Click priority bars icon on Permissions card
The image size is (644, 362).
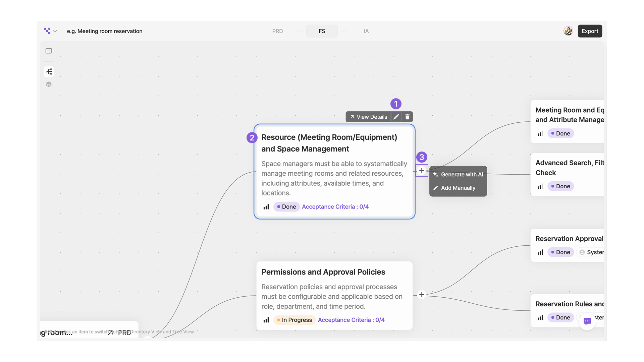click(x=266, y=320)
